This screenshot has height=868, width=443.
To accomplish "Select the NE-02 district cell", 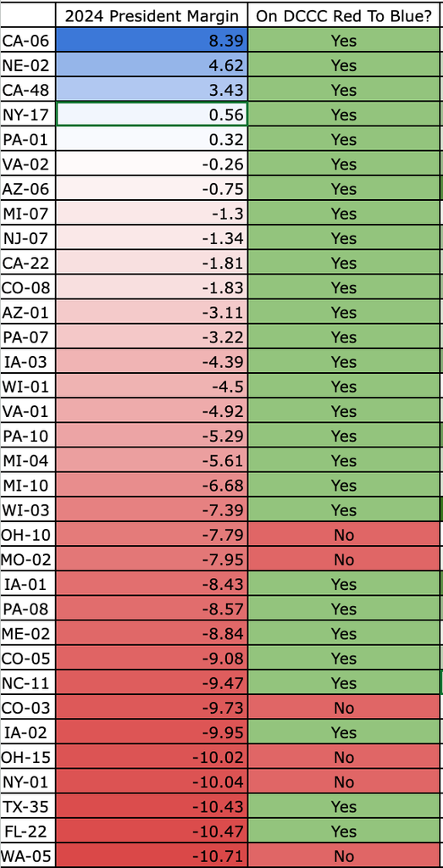I will 28,65.
